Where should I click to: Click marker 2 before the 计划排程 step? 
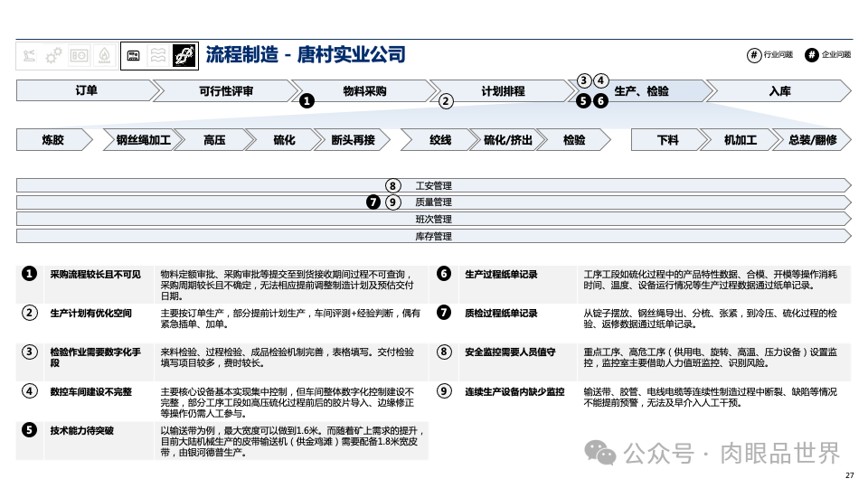[x=446, y=101]
